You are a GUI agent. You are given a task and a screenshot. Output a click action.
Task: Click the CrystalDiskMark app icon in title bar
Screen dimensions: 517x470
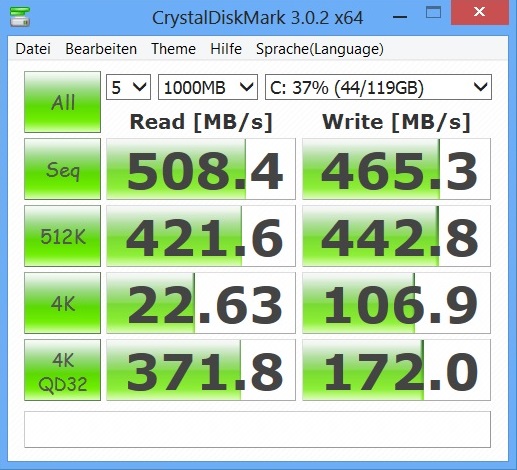20,17
